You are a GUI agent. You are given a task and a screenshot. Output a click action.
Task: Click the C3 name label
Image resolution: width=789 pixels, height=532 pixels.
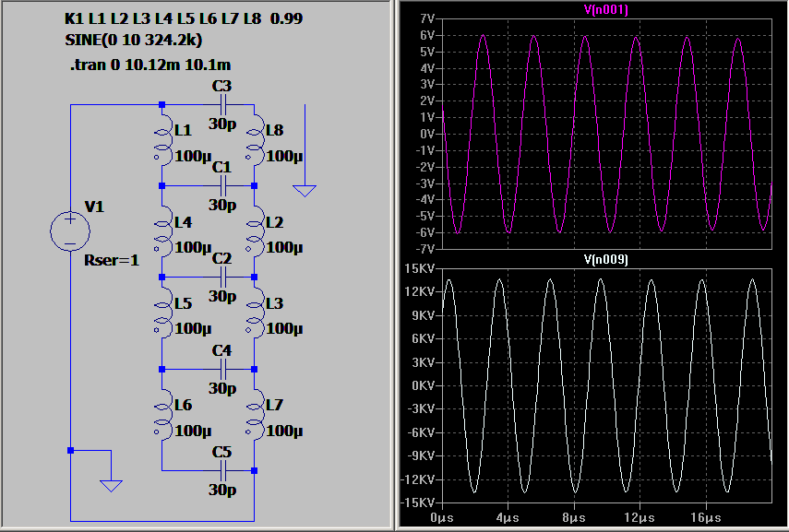click(221, 87)
